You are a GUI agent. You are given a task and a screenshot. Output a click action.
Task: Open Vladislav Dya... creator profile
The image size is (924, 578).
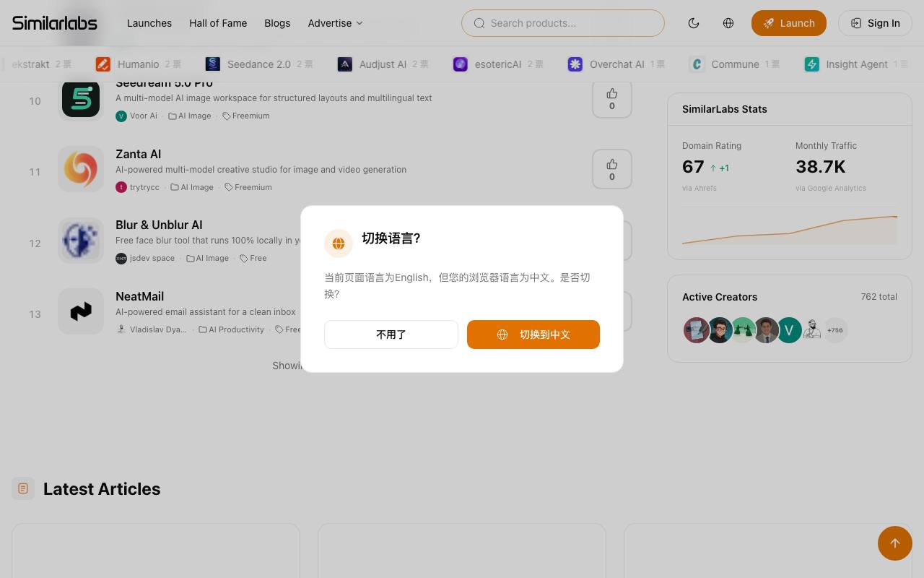[x=151, y=329]
